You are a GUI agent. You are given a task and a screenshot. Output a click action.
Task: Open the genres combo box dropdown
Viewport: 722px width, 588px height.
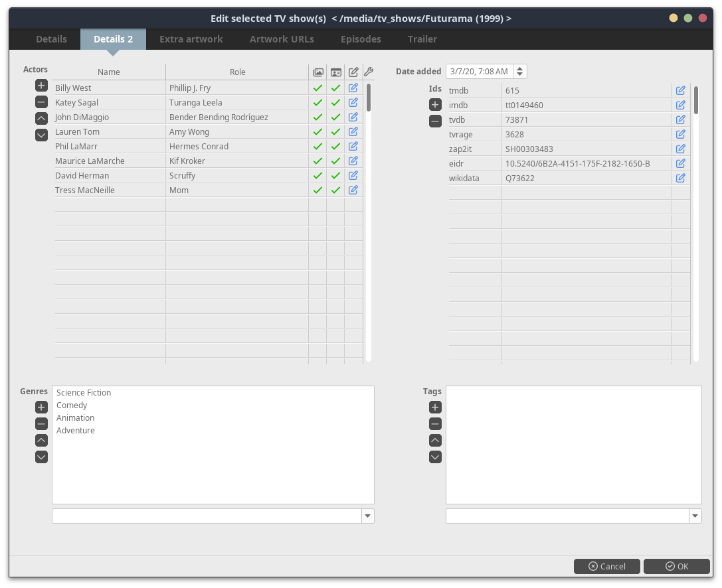(x=368, y=516)
